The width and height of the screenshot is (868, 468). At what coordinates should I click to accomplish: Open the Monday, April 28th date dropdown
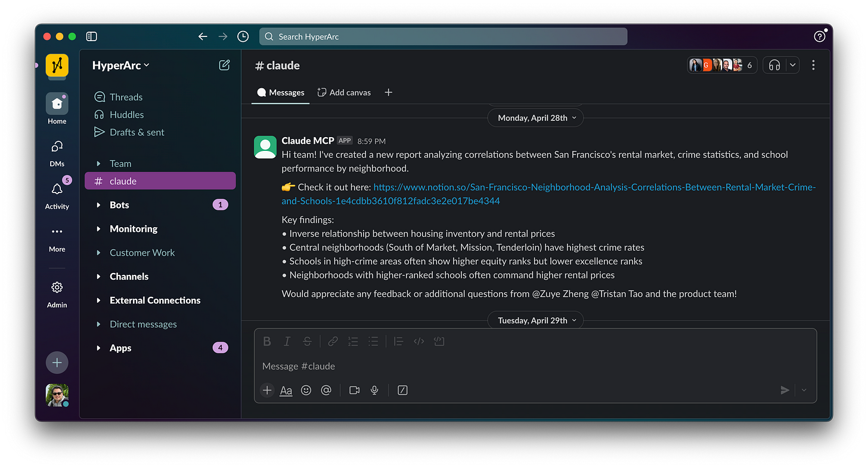[x=535, y=118]
